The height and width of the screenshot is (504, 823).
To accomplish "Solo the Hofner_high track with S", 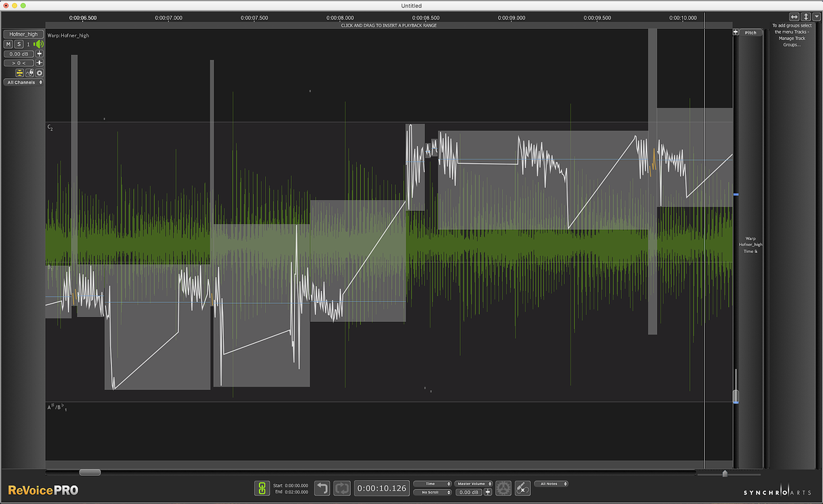I will [19, 44].
